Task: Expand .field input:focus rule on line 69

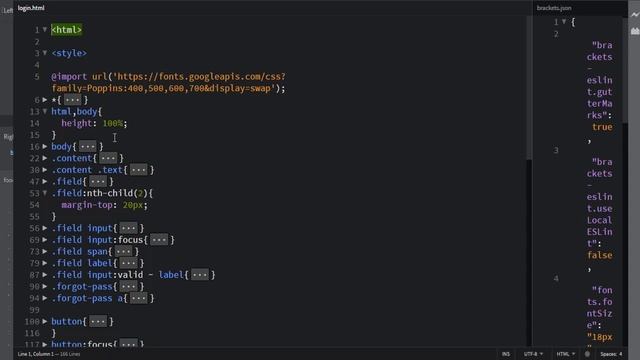Action: point(45,239)
